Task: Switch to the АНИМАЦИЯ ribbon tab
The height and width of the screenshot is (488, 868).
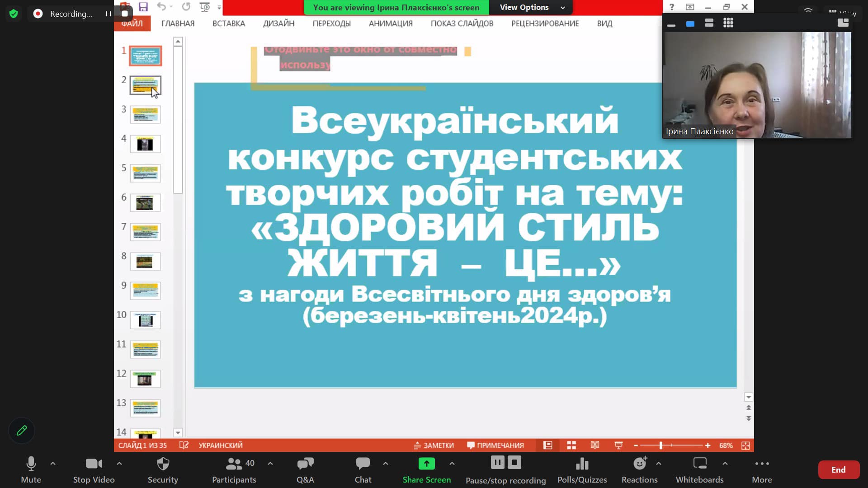Action: click(391, 23)
